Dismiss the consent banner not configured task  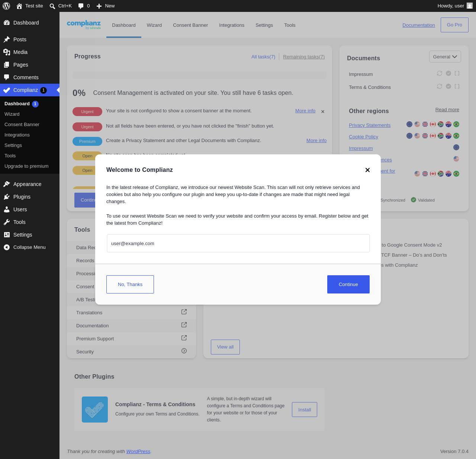pyautogui.click(x=323, y=112)
